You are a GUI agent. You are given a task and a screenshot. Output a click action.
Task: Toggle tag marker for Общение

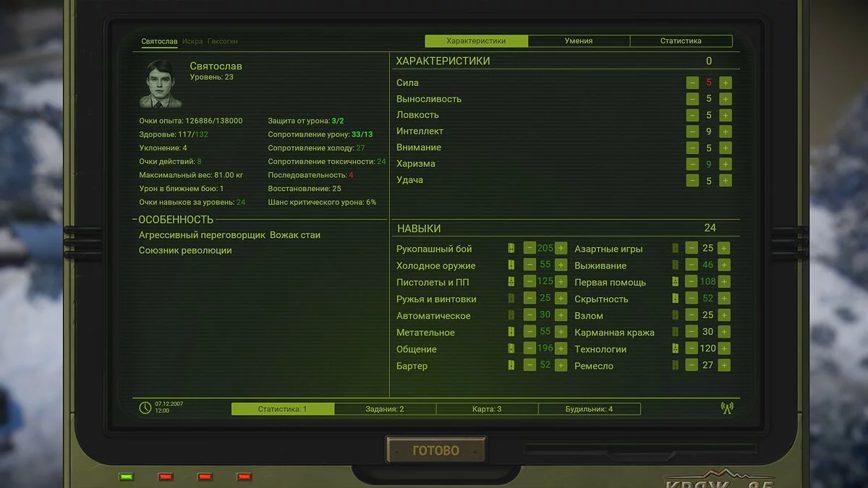(511, 348)
